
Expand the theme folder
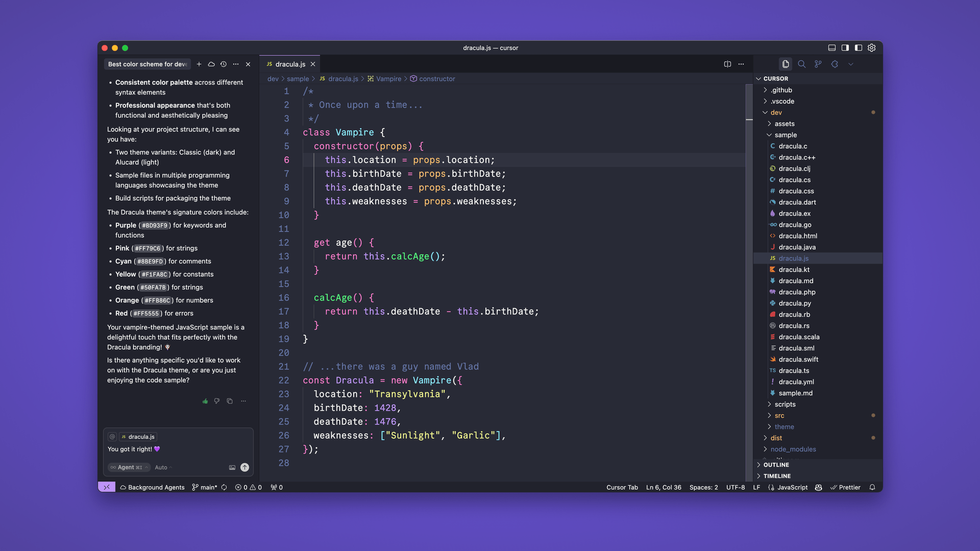[x=784, y=427]
